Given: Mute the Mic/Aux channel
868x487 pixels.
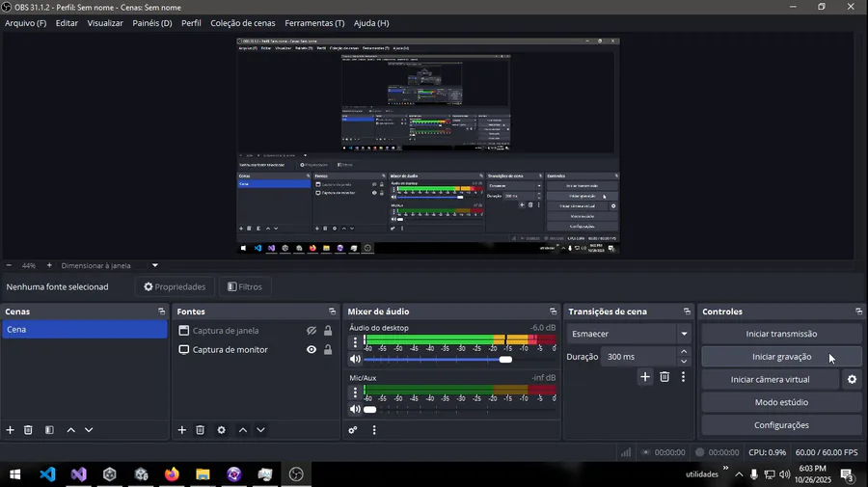Looking at the screenshot, I should coord(355,409).
